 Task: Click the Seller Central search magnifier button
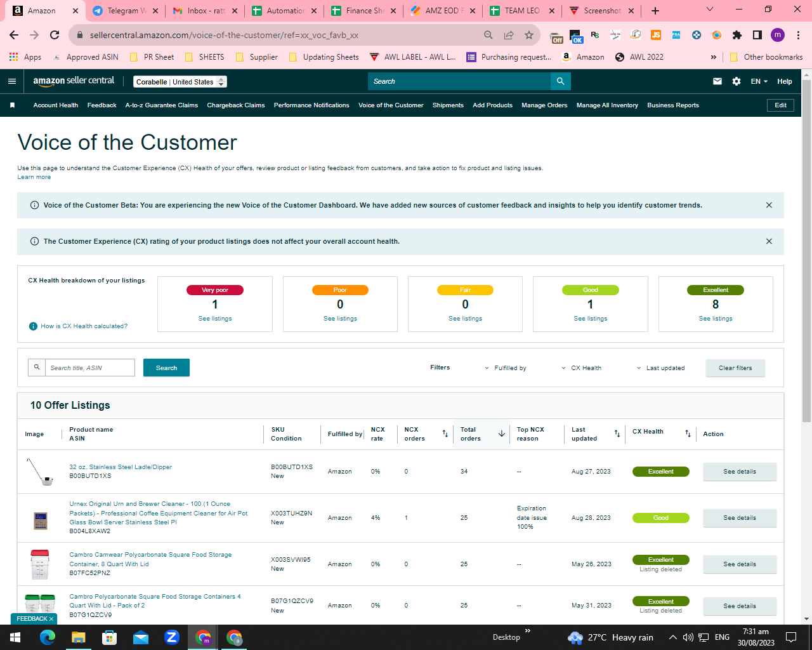pyautogui.click(x=561, y=81)
